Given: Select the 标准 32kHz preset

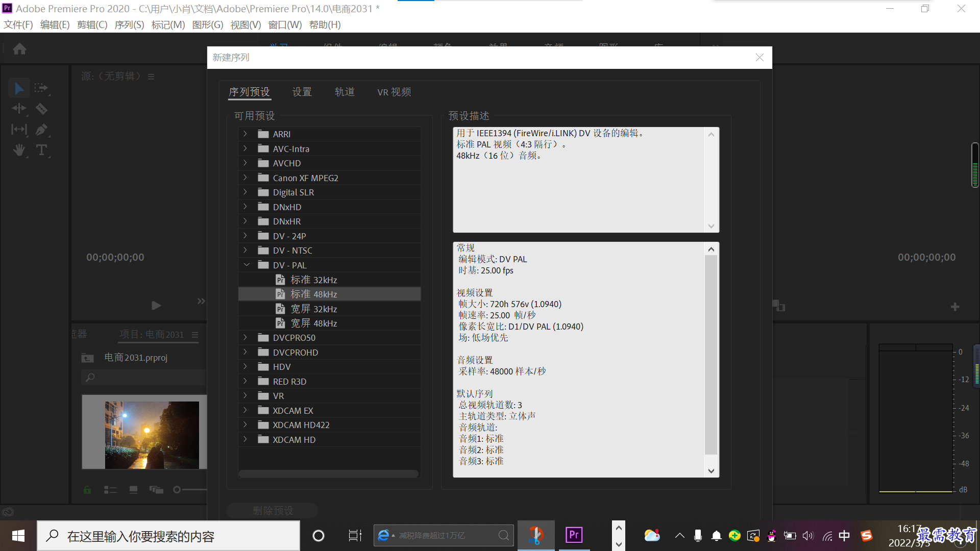Looking at the screenshot, I should tap(329, 280).
